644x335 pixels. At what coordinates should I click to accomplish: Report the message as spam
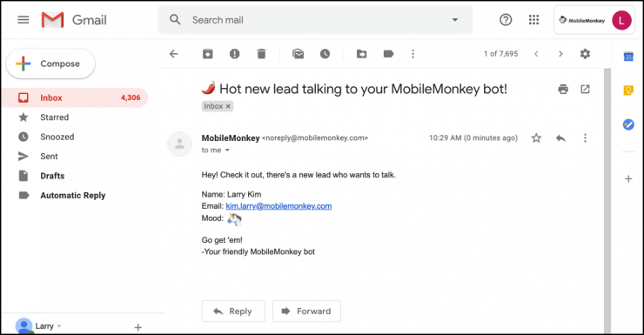[234, 54]
